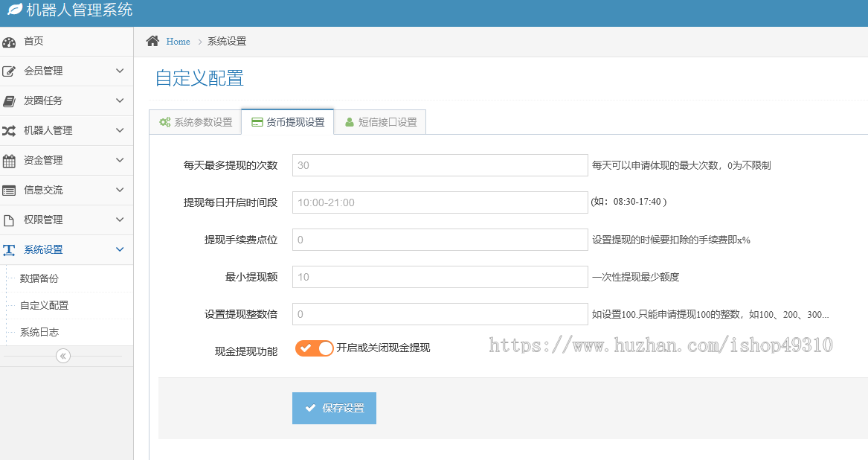Open the 短信接口设置 tab
Viewport: 868px width, 460px height.
point(380,122)
